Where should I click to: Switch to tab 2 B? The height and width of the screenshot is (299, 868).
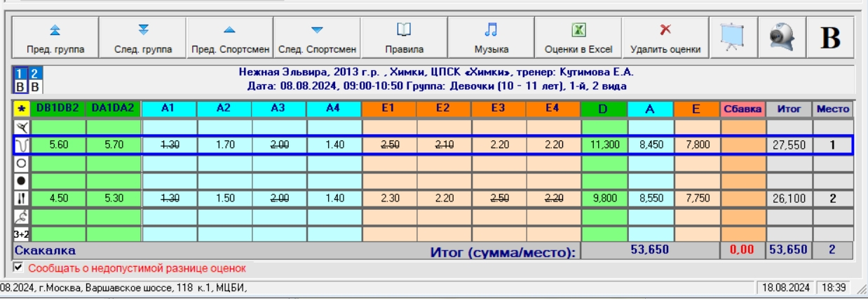35,80
